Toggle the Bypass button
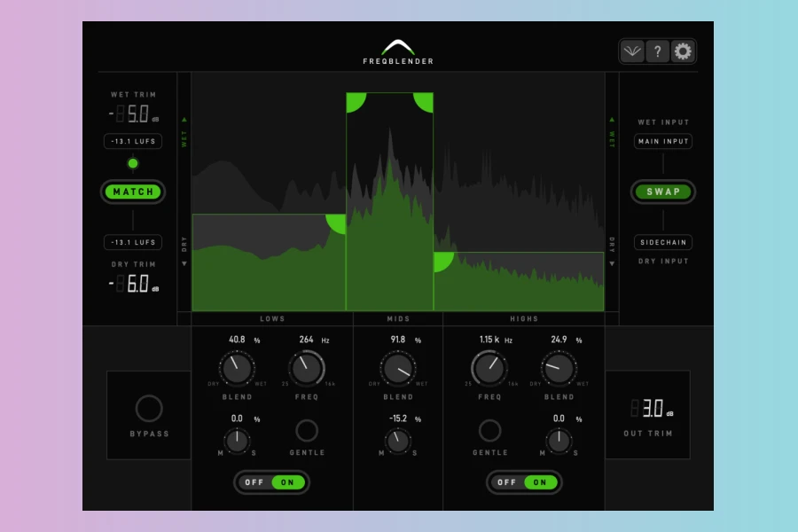Viewport: 798px width, 532px height. pyautogui.click(x=149, y=409)
